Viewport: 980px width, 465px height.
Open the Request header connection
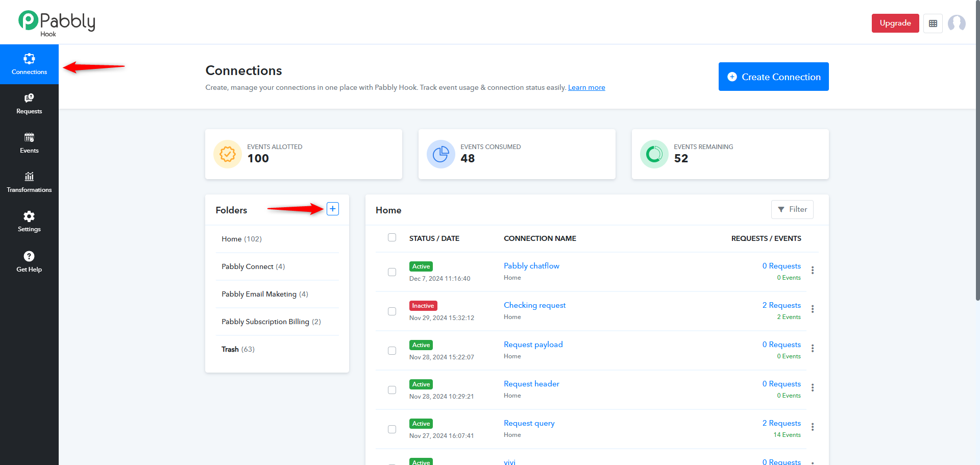tap(531, 384)
